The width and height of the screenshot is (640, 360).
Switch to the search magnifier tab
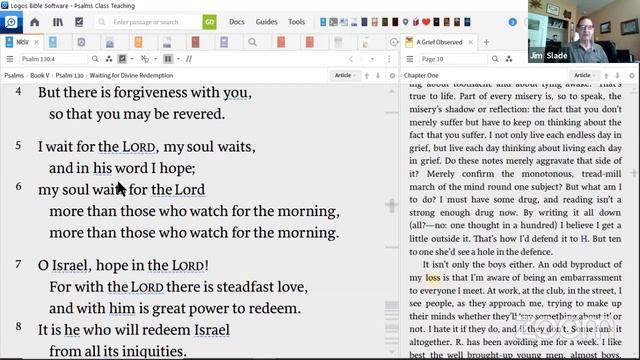[253, 42]
